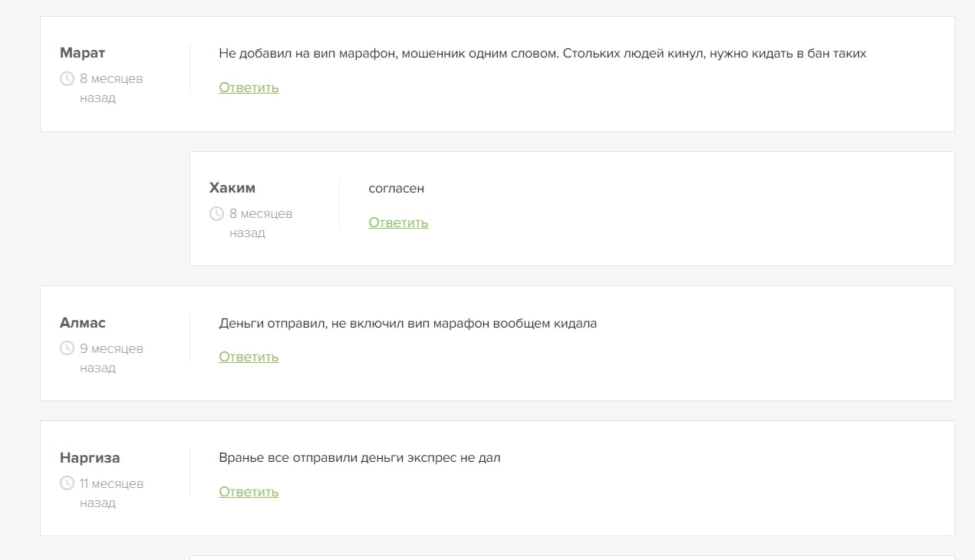Click the author name Хаким
975x560 pixels.
232,188
